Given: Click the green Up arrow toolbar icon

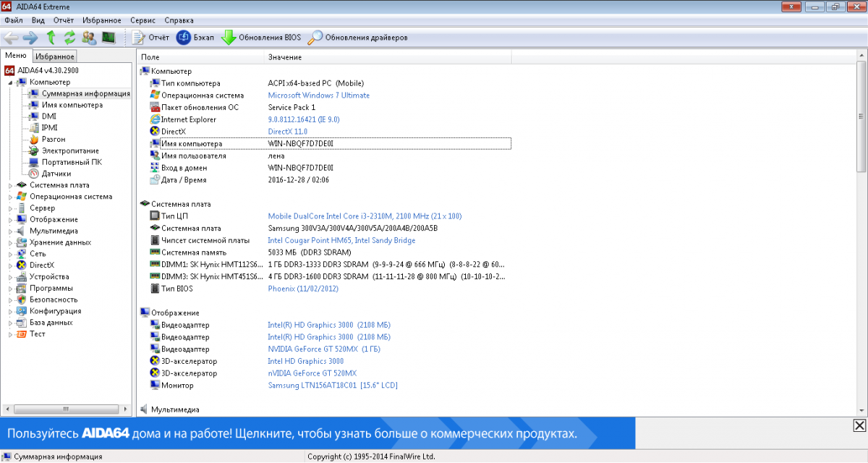Looking at the screenshot, I should tap(51, 37).
